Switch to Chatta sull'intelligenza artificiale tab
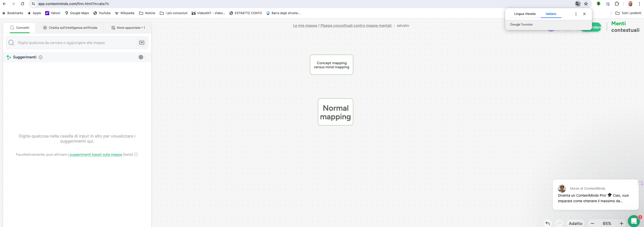 [70, 28]
